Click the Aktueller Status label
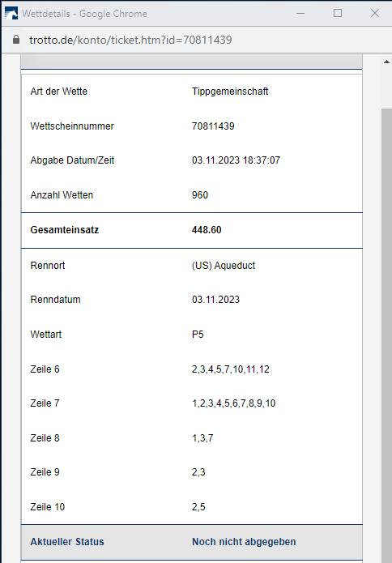This screenshot has width=392, height=563. coord(67,542)
